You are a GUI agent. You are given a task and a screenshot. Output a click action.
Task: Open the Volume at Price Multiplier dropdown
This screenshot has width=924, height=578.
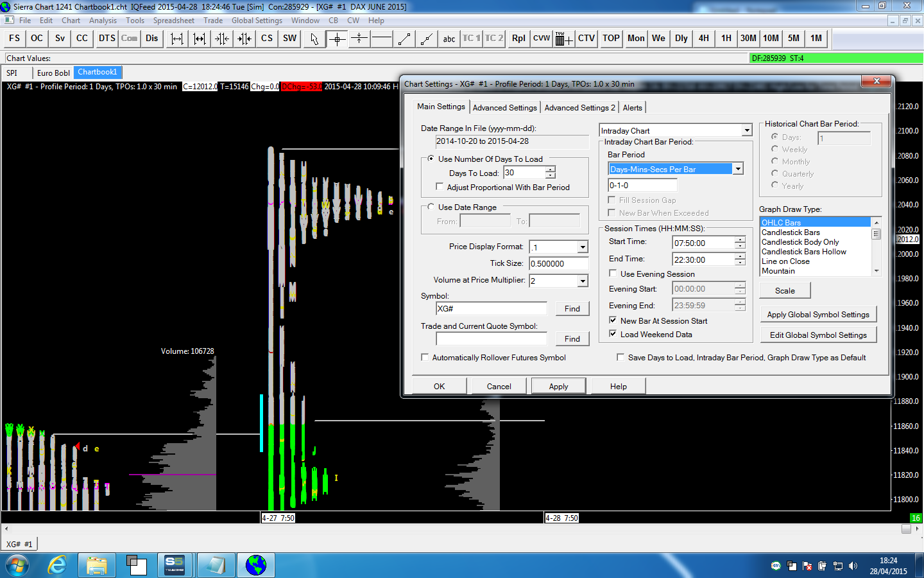click(583, 281)
